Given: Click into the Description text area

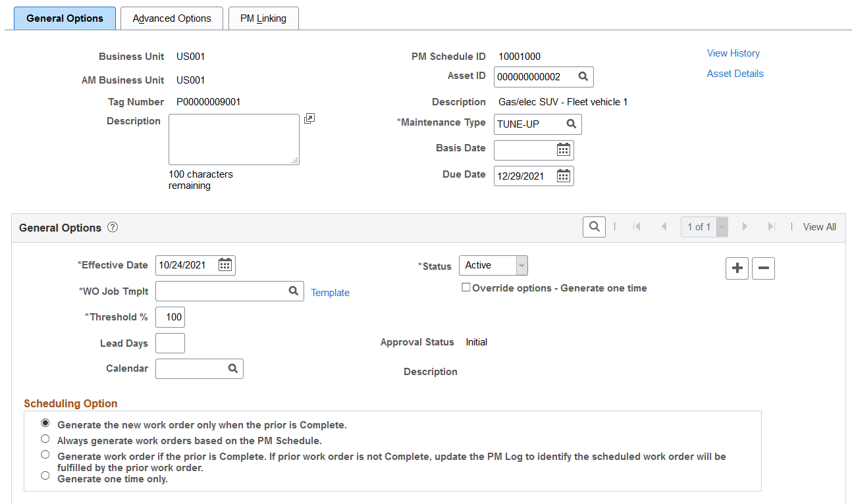Looking at the screenshot, I should coord(234,139).
